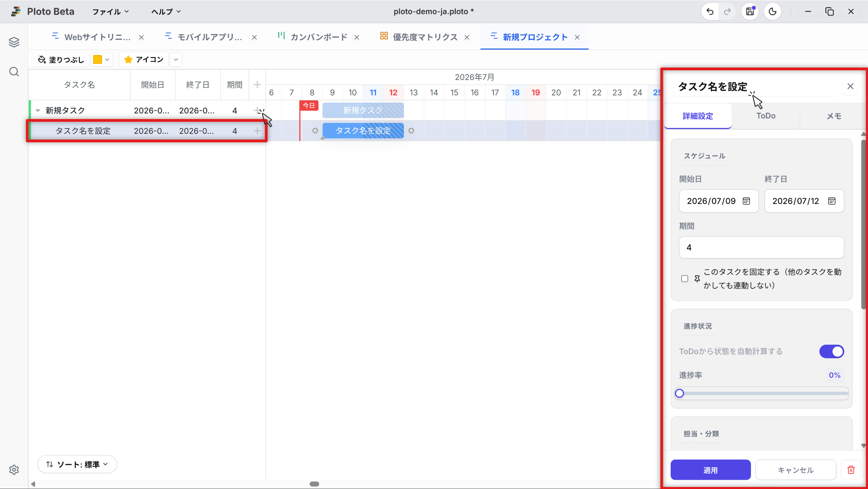Open fill color dropdown arrow
Image resolution: width=868 pixels, height=489 pixels.
click(x=107, y=60)
